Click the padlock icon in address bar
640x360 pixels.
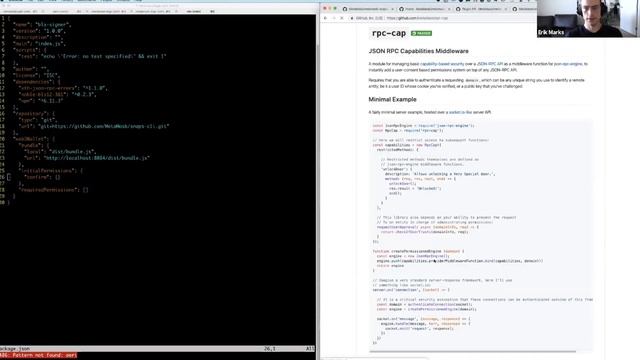352,18
